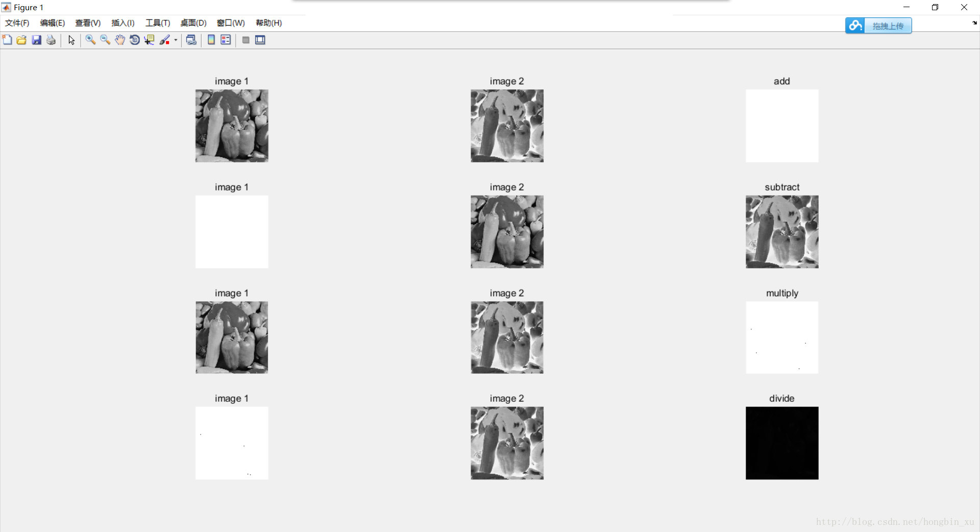Image resolution: width=980 pixels, height=532 pixels.
Task: Click the 'multiply' result image
Action: tap(782, 337)
